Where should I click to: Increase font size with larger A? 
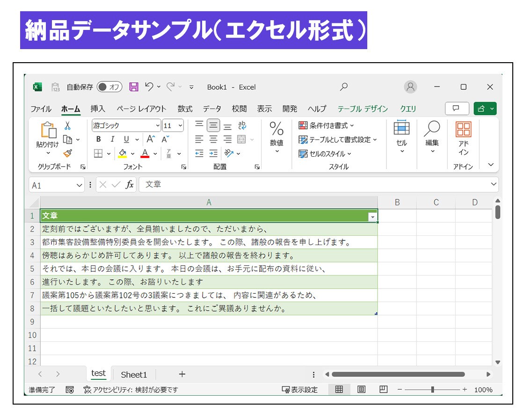coord(151,139)
